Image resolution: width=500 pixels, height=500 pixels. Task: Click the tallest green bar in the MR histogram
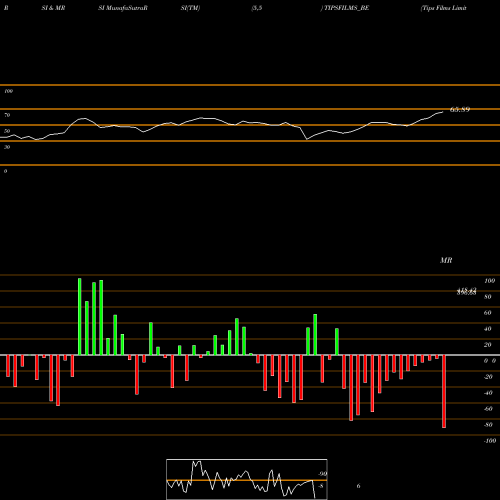point(80,317)
